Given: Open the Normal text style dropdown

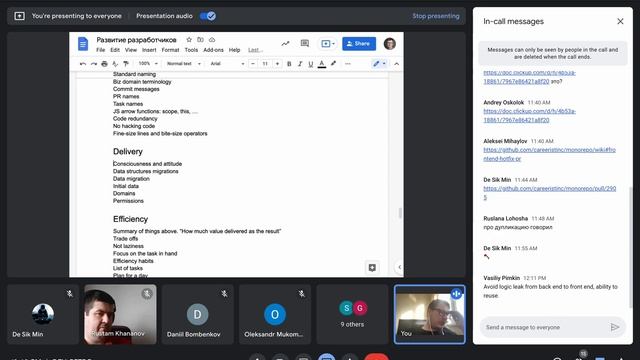Looking at the screenshot, I should click(184, 64).
